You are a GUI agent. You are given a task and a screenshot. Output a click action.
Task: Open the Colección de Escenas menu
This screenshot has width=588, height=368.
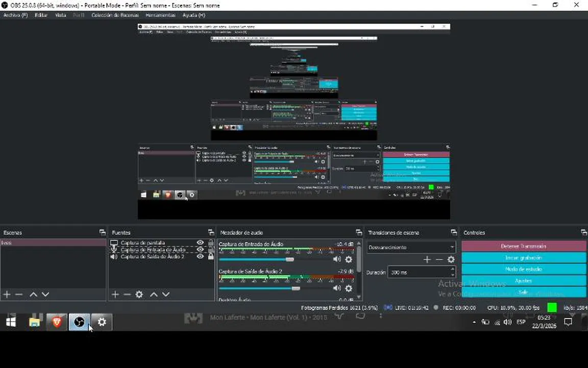pos(115,15)
